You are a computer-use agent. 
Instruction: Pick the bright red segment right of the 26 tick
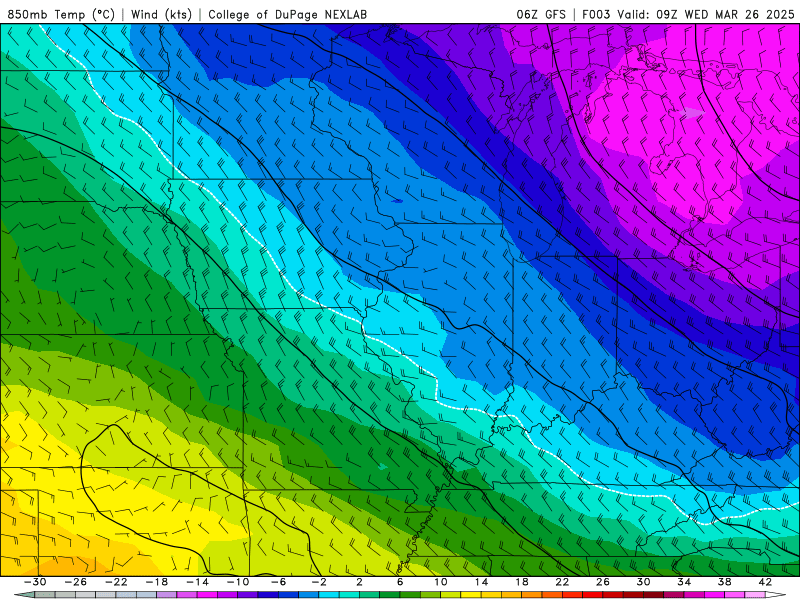pyautogui.click(x=613, y=595)
